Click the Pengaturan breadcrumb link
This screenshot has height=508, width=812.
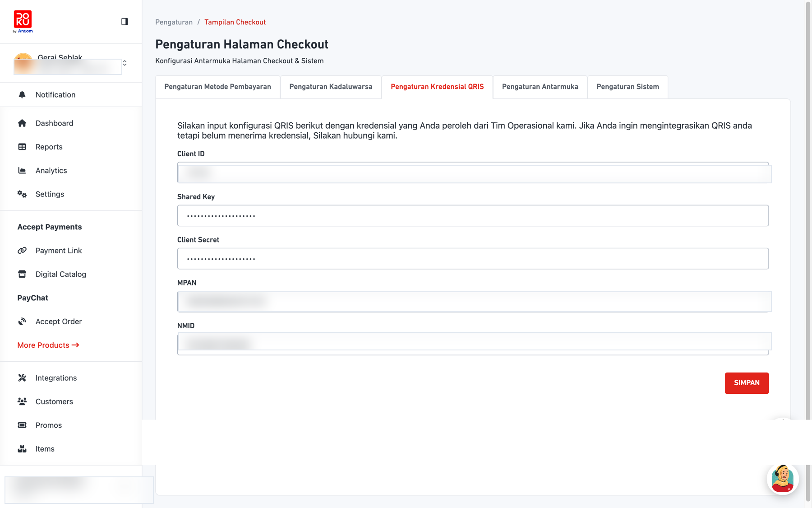click(174, 22)
